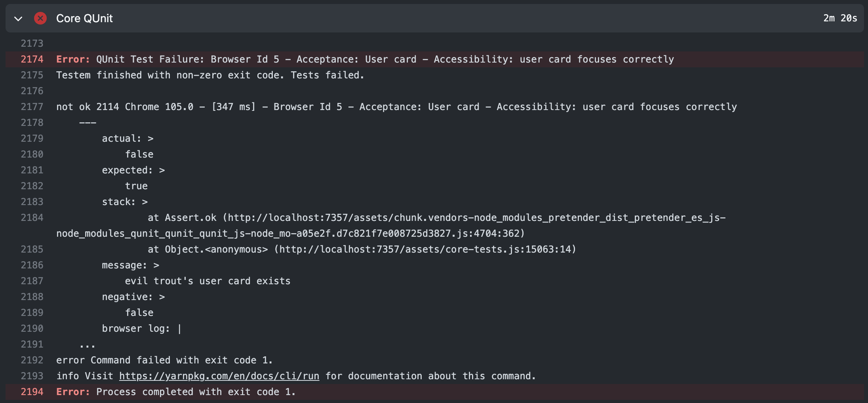Click the red Error label on line 2174

pos(73,59)
